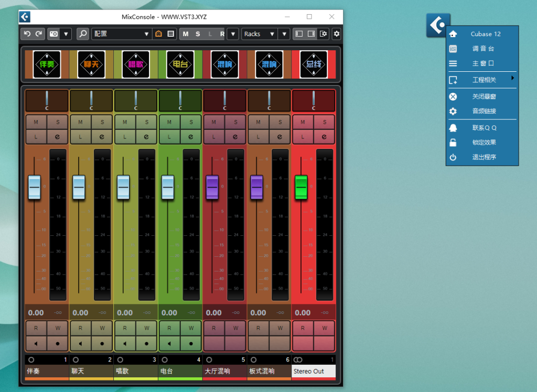537x392 pixels.
Task: Solo the 聊天 channel
Action: [102, 122]
